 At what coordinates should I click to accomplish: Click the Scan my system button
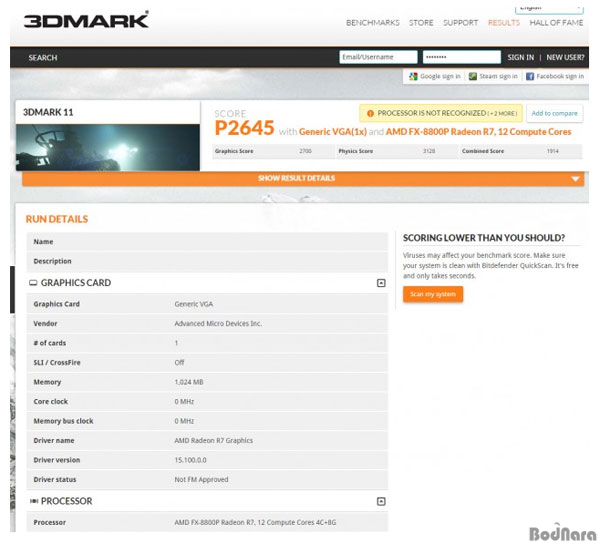(433, 294)
